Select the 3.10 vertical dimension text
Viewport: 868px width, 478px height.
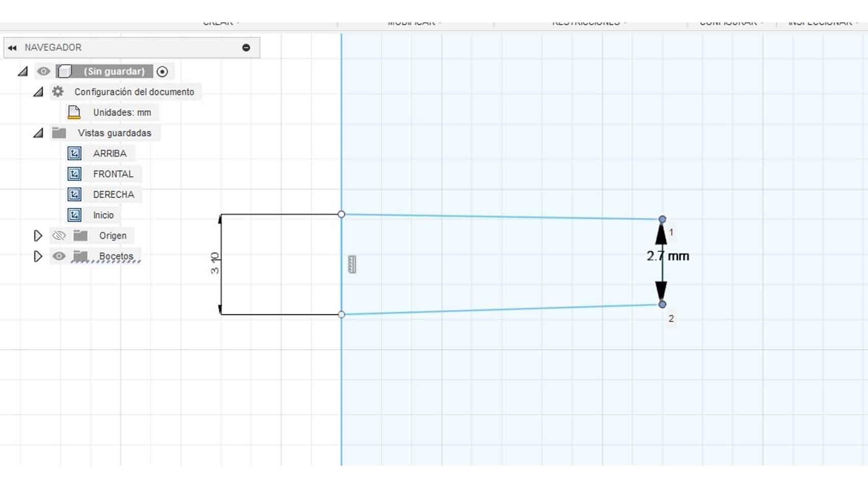coord(215,263)
